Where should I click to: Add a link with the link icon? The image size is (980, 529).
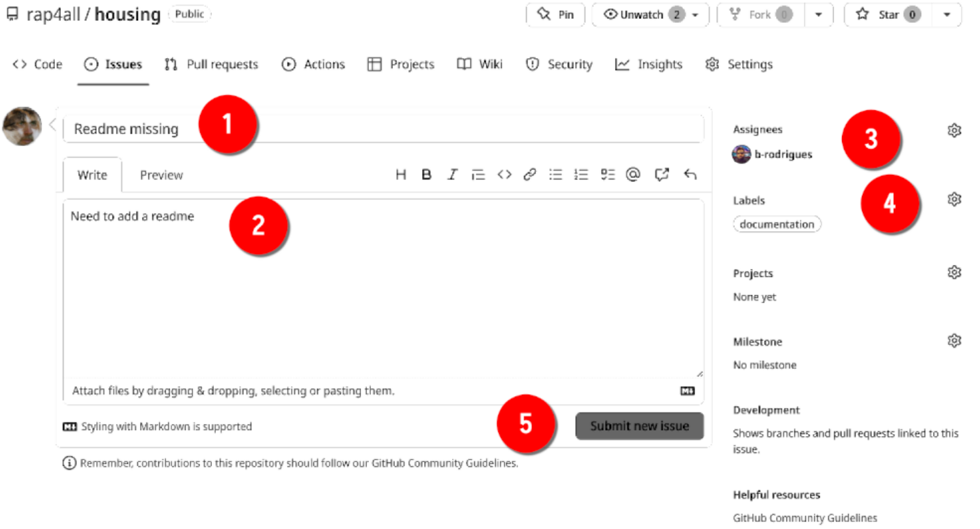pyautogui.click(x=530, y=175)
